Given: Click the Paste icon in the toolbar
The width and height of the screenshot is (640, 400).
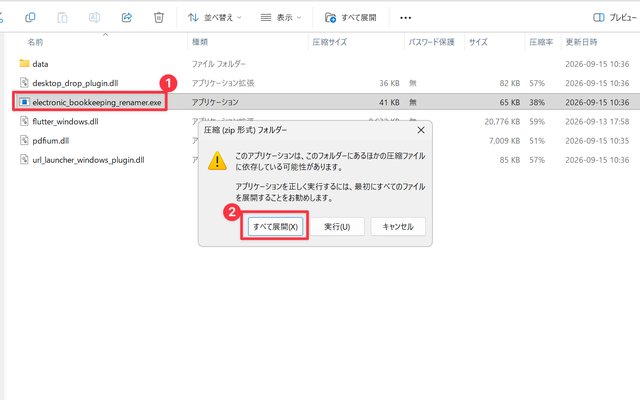Looking at the screenshot, I should (x=62, y=17).
